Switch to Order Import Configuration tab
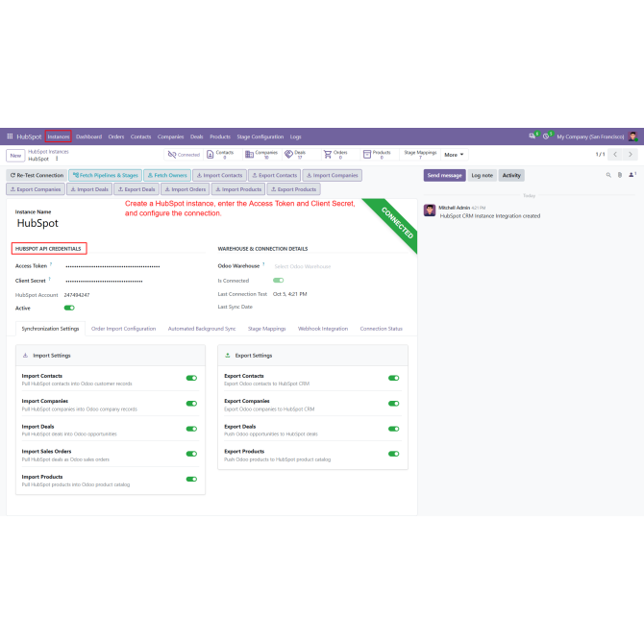 (x=123, y=329)
